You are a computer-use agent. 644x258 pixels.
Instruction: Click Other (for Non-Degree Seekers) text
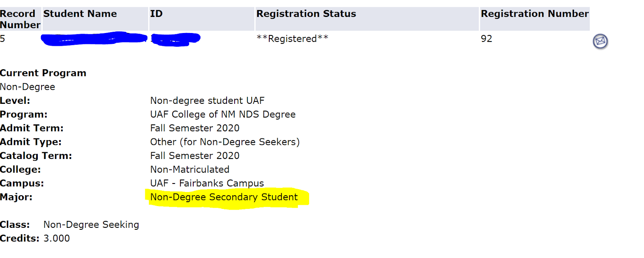pos(225,142)
